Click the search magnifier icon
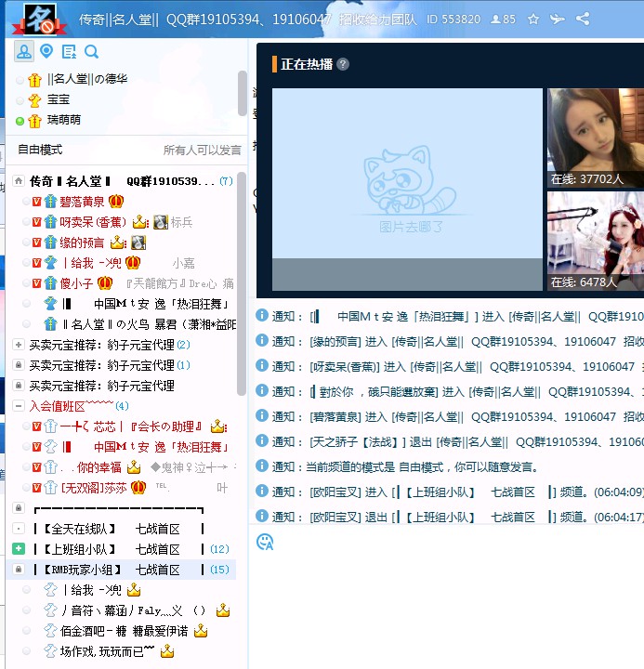 pyautogui.click(x=91, y=51)
